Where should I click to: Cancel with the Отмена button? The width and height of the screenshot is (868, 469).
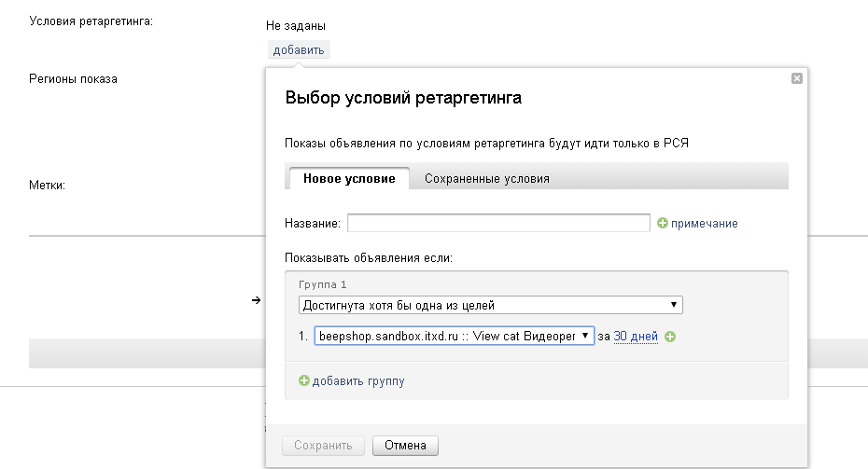(405, 446)
